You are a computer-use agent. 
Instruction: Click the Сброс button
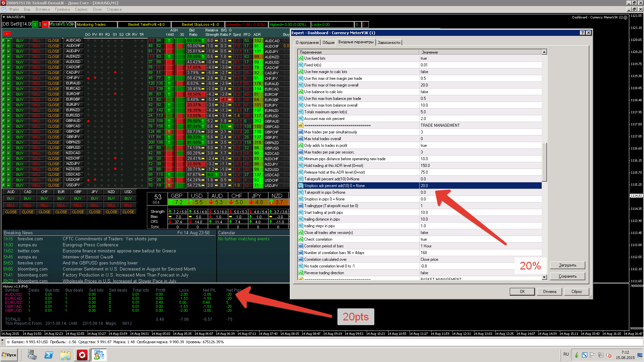577,292
